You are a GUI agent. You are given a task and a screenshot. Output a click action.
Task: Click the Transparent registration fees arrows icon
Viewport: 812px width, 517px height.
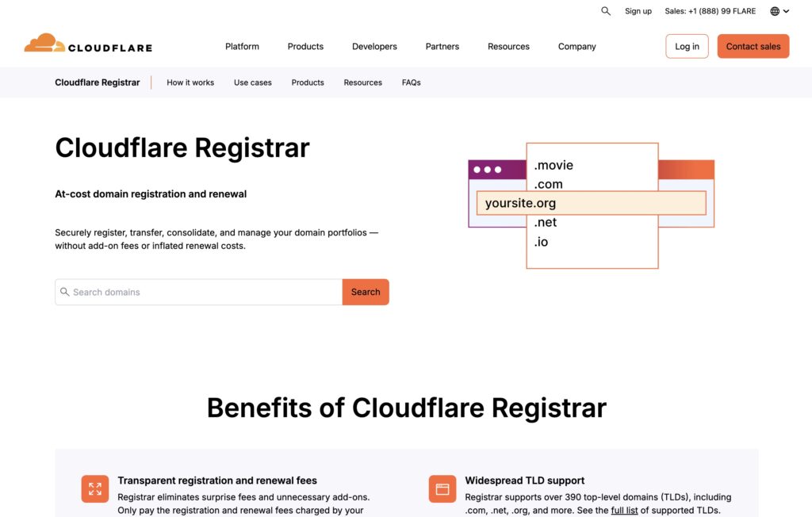click(94, 488)
